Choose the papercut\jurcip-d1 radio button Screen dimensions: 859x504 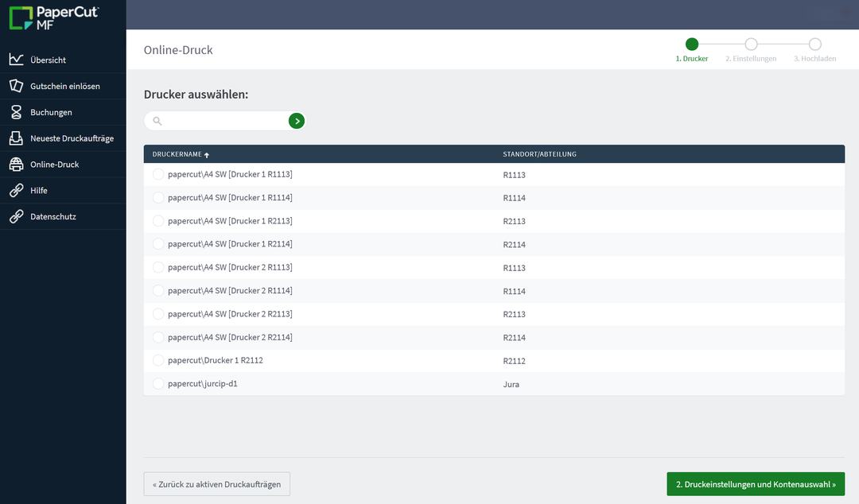[x=158, y=384]
